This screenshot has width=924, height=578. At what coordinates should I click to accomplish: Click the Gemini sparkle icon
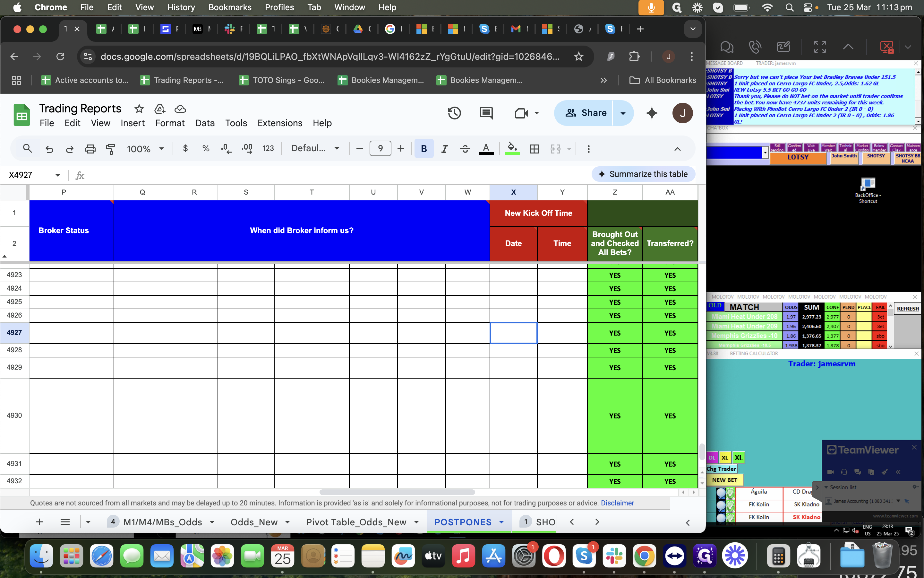[x=652, y=113]
